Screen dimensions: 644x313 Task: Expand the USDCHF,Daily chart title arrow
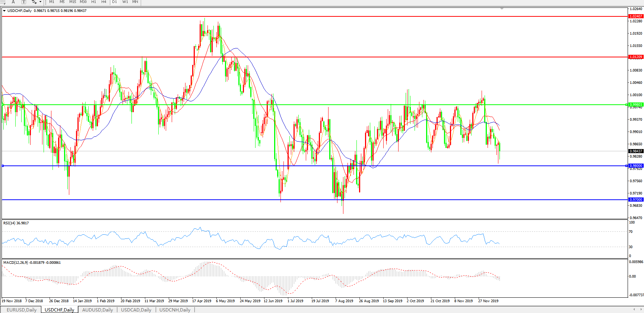[4, 11]
